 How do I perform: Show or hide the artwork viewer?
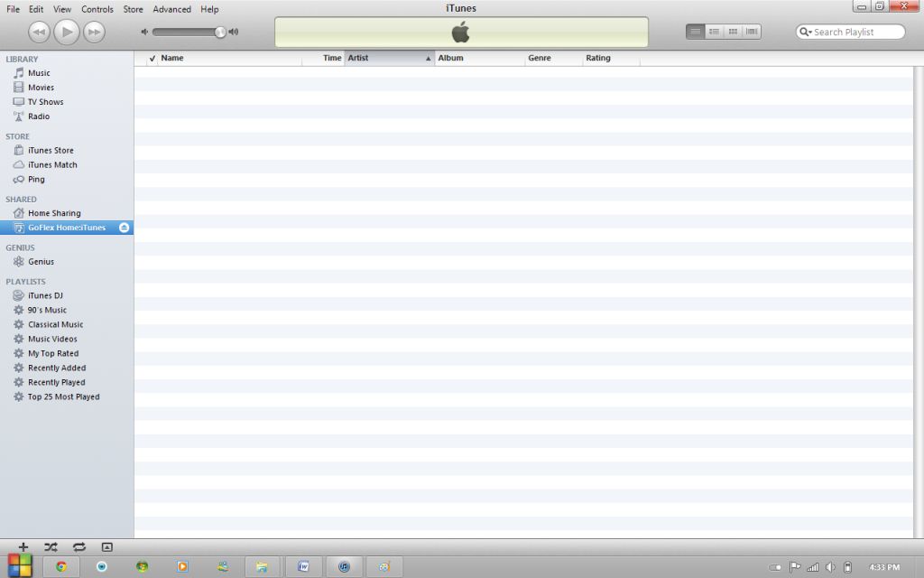(x=106, y=546)
